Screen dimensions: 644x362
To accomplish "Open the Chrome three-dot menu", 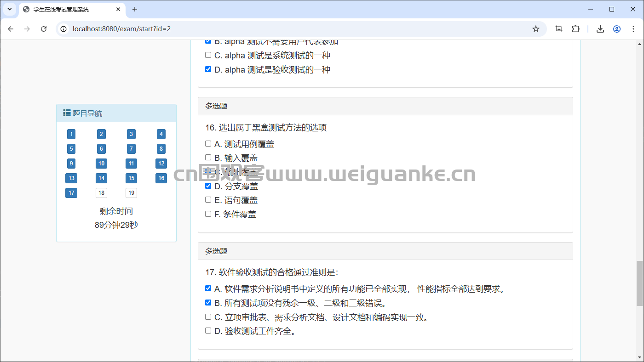I will (633, 28).
